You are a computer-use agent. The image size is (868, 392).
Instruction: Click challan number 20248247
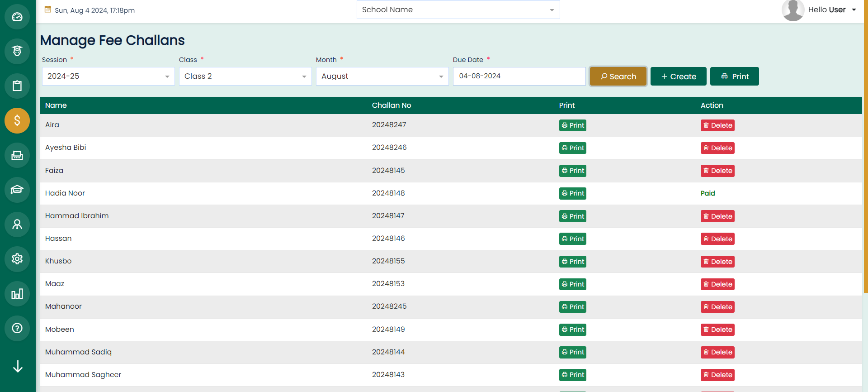pyautogui.click(x=389, y=124)
